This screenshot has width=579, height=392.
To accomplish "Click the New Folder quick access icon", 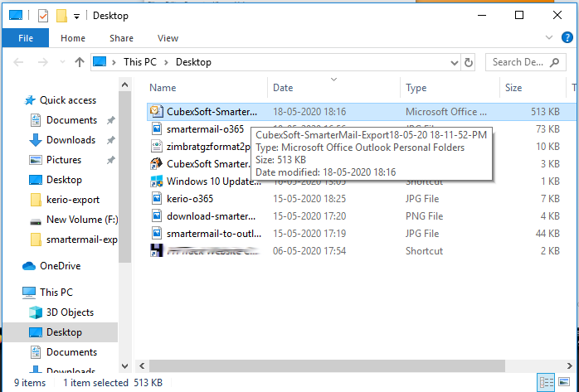I will [61, 16].
